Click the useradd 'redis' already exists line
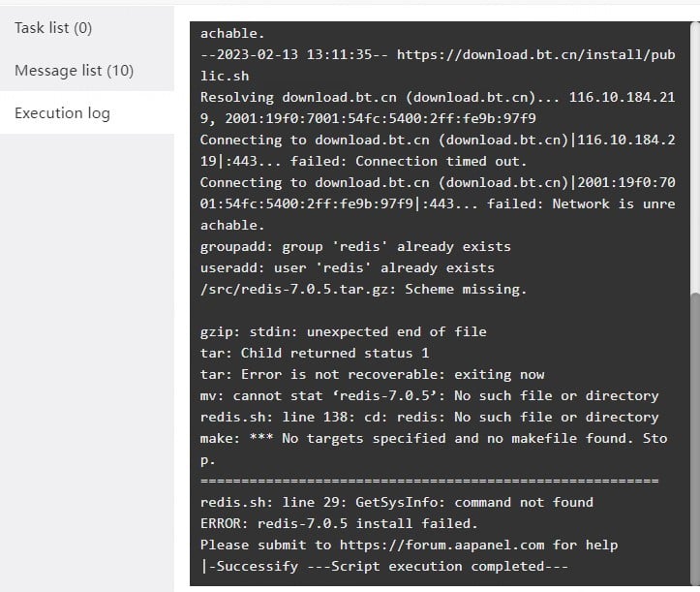 (347, 268)
